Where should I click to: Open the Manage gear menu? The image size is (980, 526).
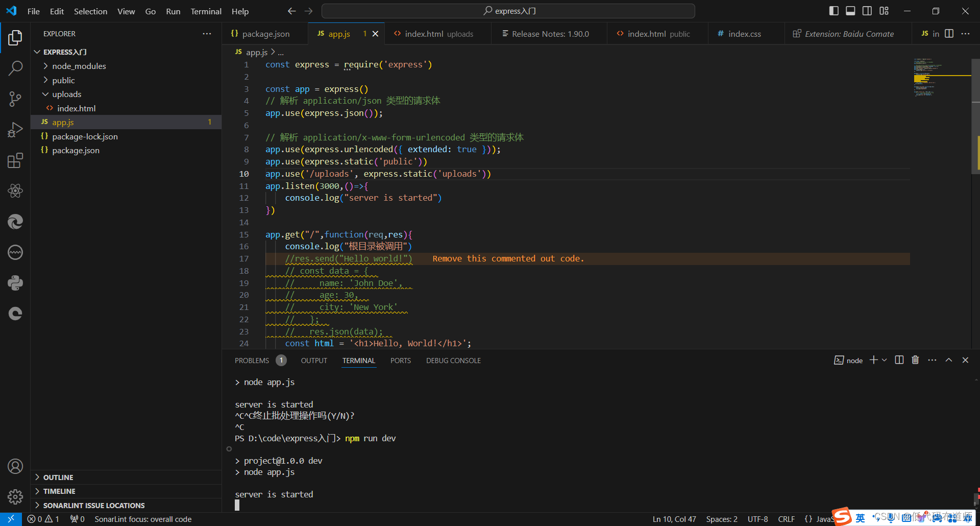coord(15,496)
